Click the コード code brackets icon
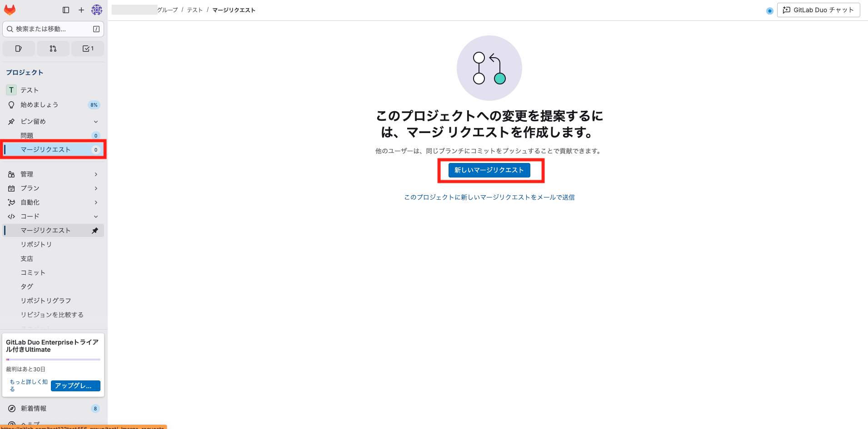The image size is (868, 429). coord(11,217)
